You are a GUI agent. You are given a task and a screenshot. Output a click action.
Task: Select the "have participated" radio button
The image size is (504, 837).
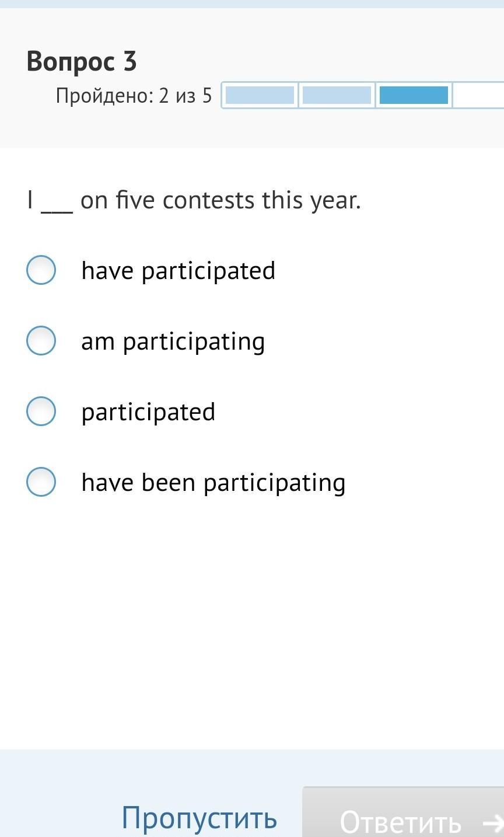41,270
